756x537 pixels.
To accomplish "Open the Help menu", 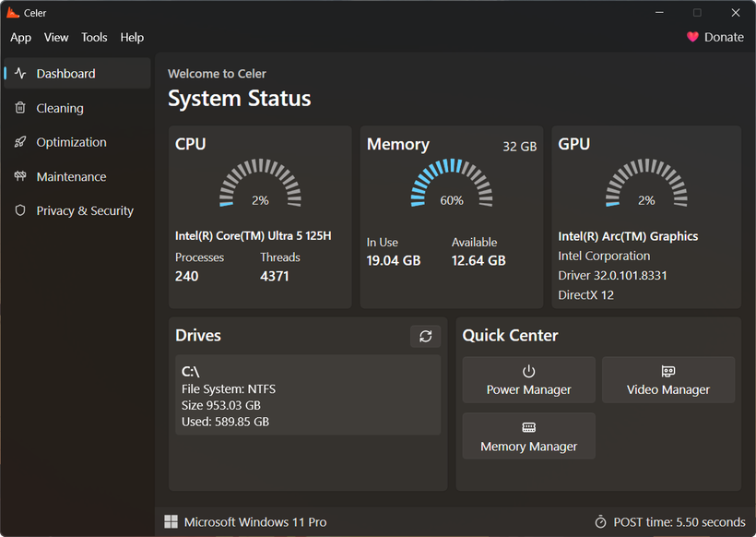I will 132,37.
